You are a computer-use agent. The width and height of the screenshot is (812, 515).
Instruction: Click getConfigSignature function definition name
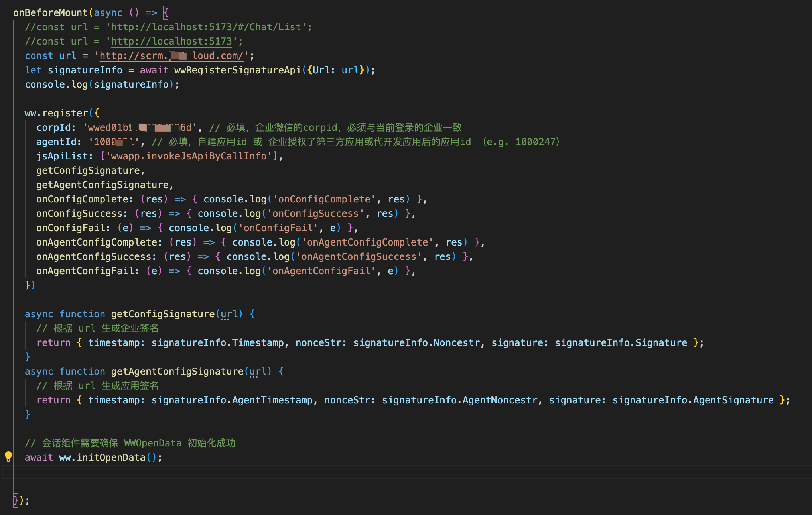click(163, 314)
